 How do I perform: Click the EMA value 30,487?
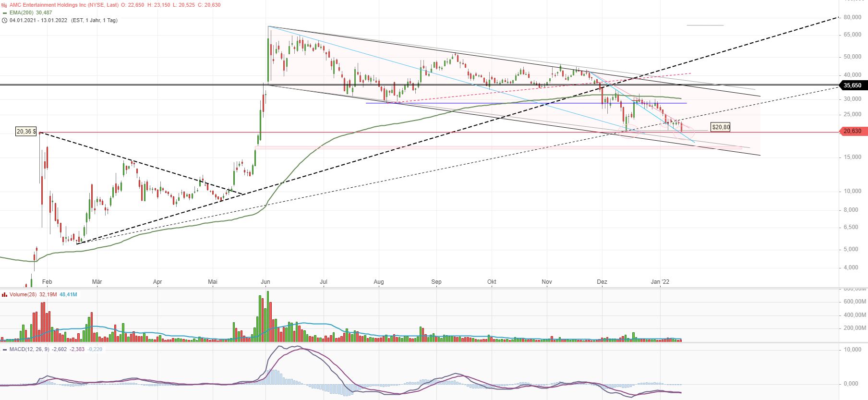tap(44, 12)
